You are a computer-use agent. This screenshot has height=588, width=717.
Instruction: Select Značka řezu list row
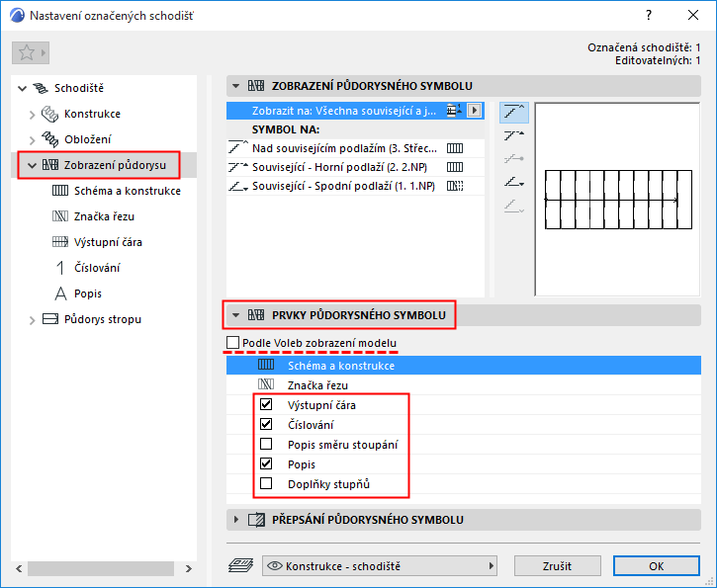tap(464, 385)
